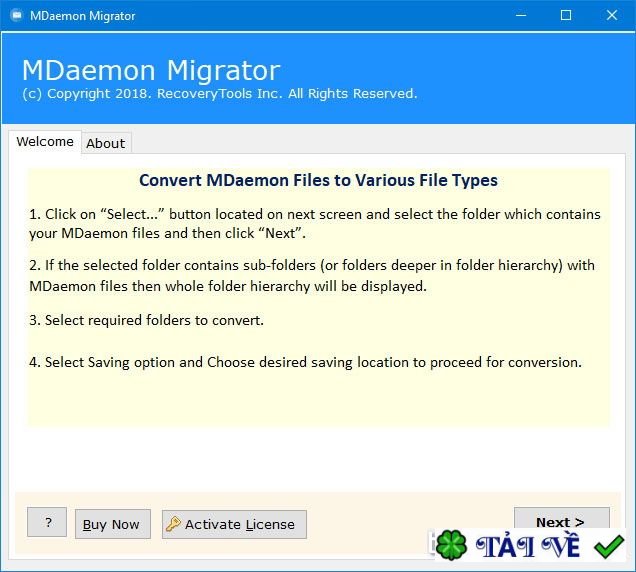Open the Activate License dialog

click(x=234, y=524)
